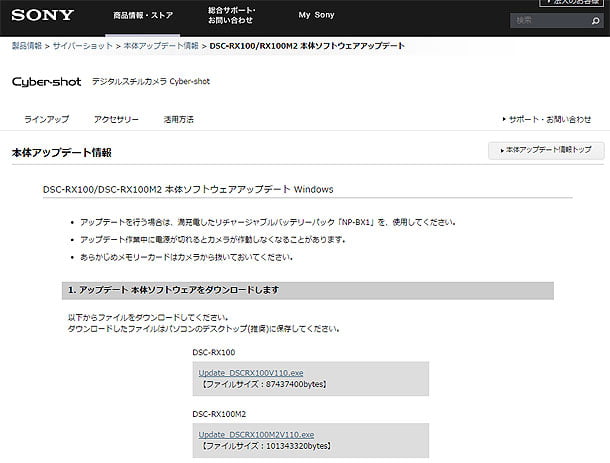Click the 本体アップデート情報 page heading
The height and width of the screenshot is (463, 610).
coord(61,153)
